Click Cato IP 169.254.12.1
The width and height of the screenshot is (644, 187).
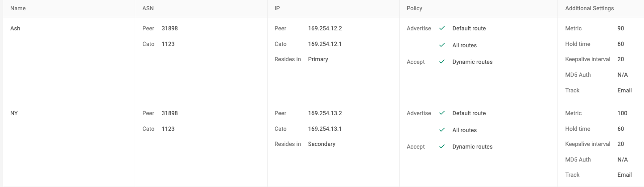(325, 44)
